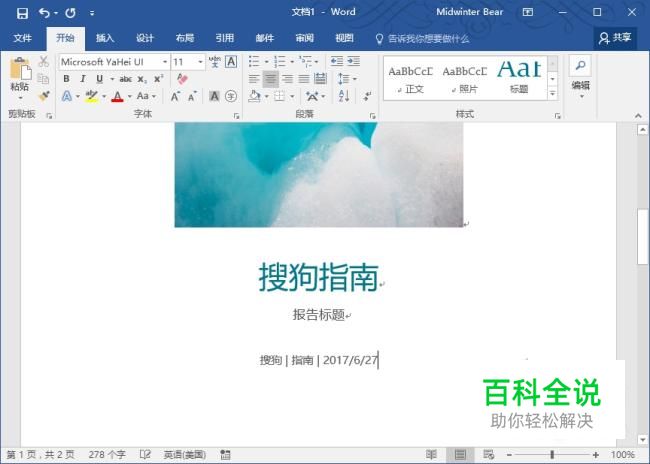This screenshot has height=464, width=650.
Task: Align text right
Action: [x=287, y=79]
